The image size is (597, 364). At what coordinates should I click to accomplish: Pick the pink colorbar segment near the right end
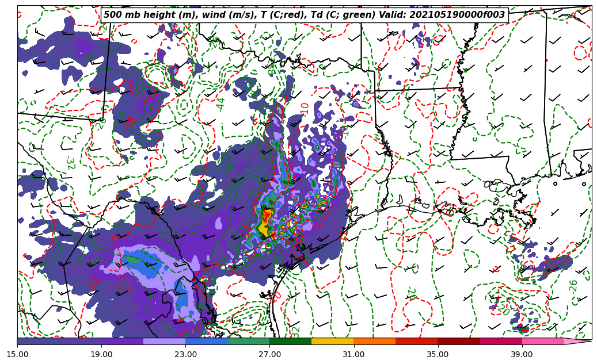pyautogui.click(x=543, y=341)
